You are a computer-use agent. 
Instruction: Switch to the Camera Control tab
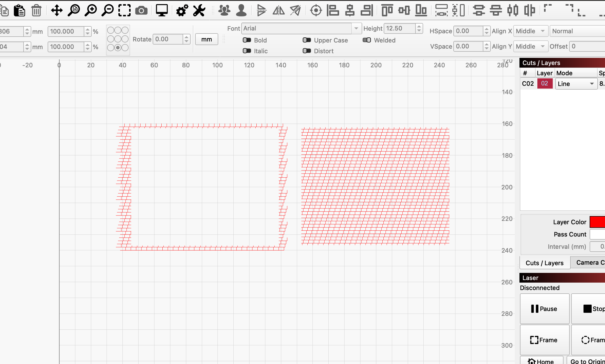589,263
